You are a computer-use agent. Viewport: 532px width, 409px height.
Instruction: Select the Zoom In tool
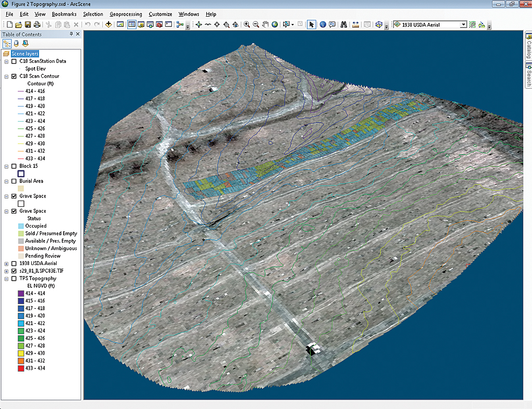pyautogui.click(x=247, y=24)
